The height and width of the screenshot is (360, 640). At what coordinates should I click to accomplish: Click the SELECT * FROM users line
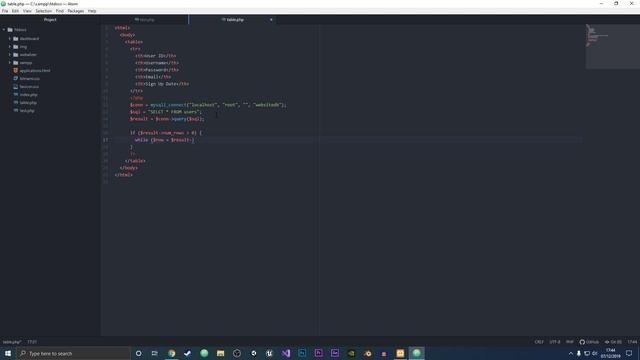click(x=166, y=112)
